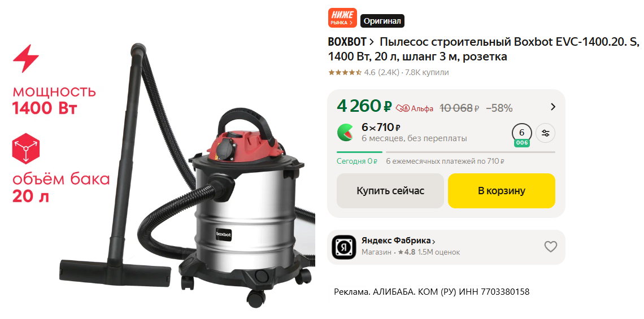Click the 4 260 ₽ price
644x319 pixels.
pos(364,106)
